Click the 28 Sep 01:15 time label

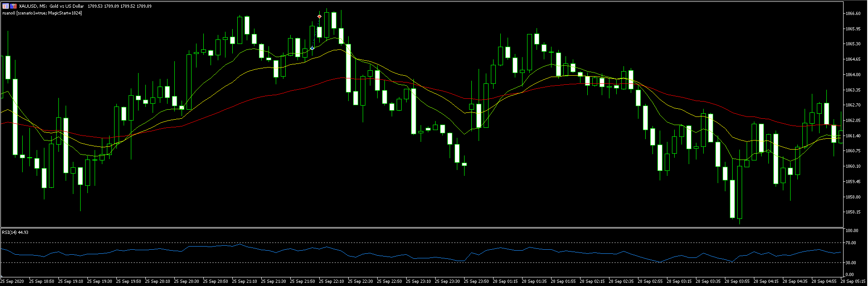(506, 281)
